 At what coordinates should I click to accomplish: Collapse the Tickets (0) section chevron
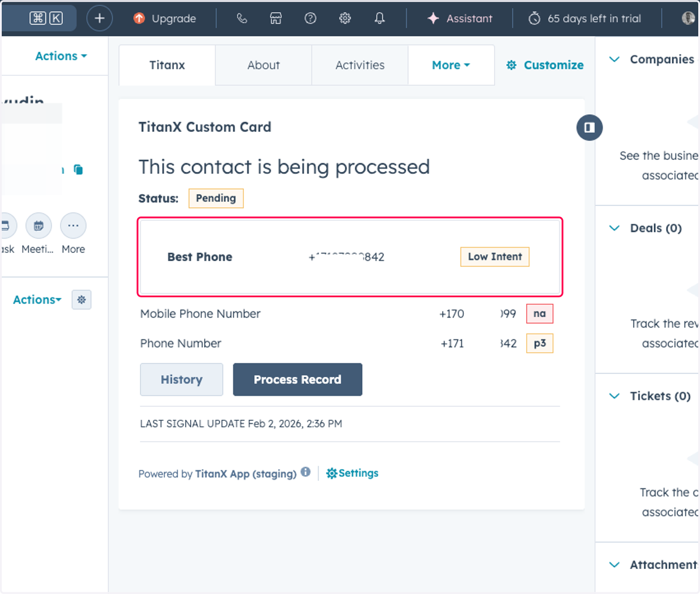pyautogui.click(x=614, y=396)
